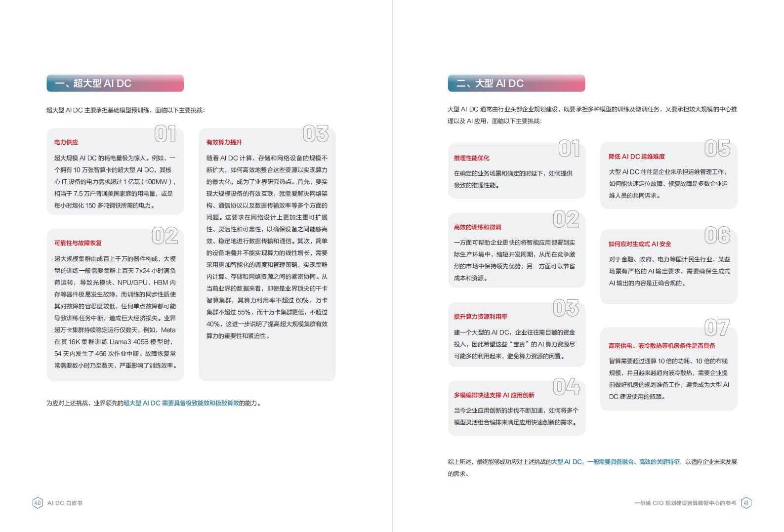Click the 07 numeral on 高密供电 card
This screenshot has height=532, width=784.
tap(717, 327)
